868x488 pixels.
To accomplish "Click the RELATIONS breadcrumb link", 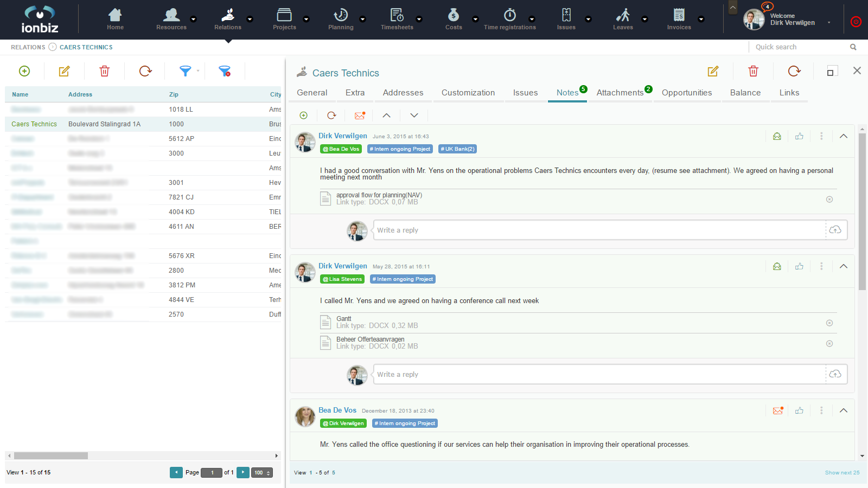I will point(28,47).
